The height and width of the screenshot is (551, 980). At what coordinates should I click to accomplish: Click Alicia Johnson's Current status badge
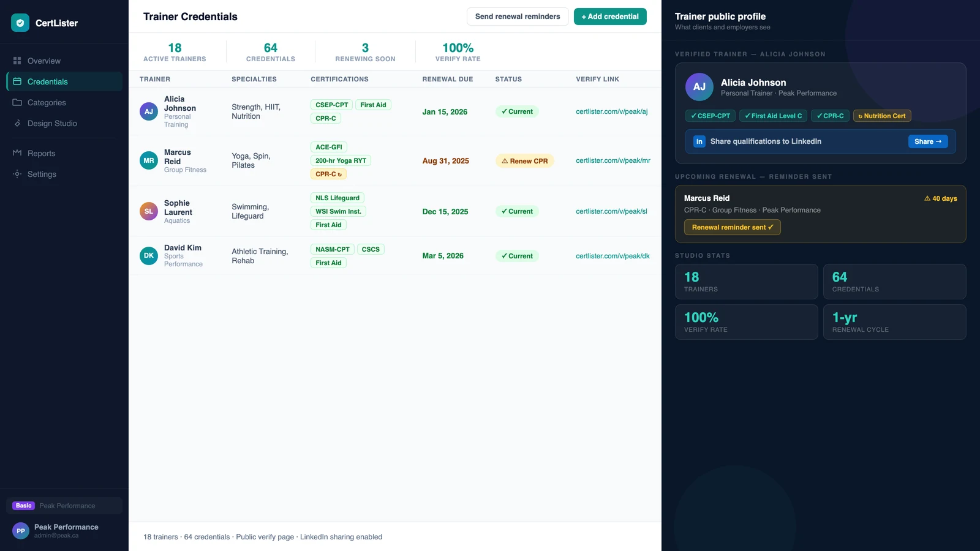(x=517, y=111)
